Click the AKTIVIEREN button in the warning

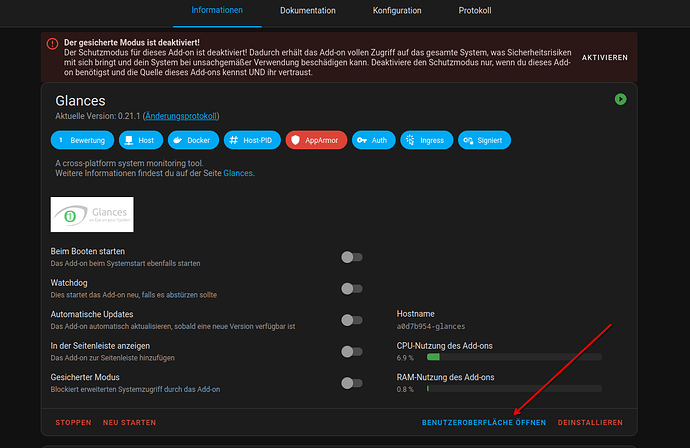[x=605, y=58]
